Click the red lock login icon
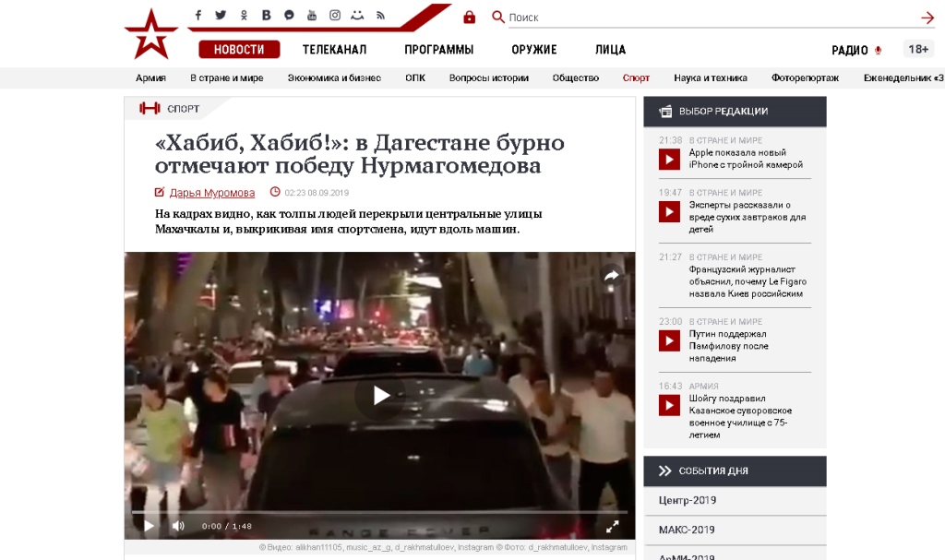This screenshot has width=945, height=560. click(469, 18)
